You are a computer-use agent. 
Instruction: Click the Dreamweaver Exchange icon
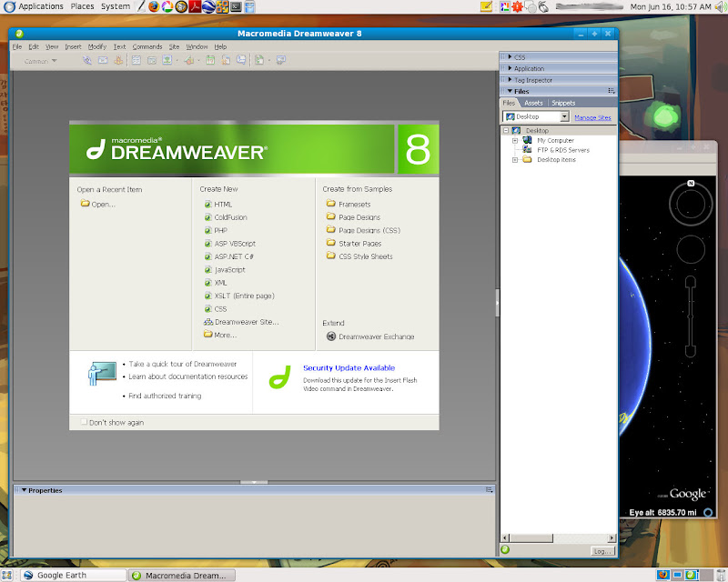331,336
